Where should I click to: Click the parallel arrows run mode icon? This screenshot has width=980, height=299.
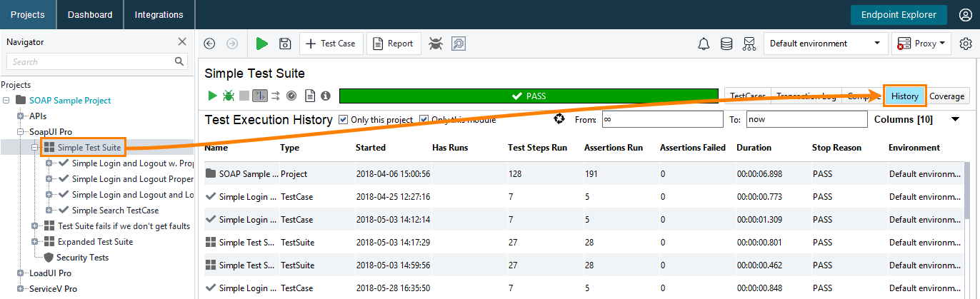pyautogui.click(x=276, y=95)
